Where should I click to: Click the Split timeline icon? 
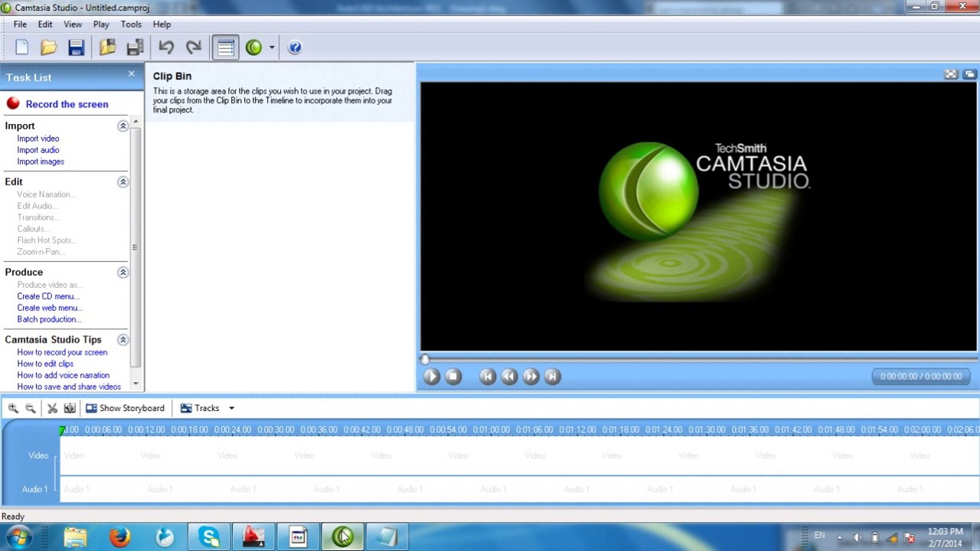click(70, 408)
